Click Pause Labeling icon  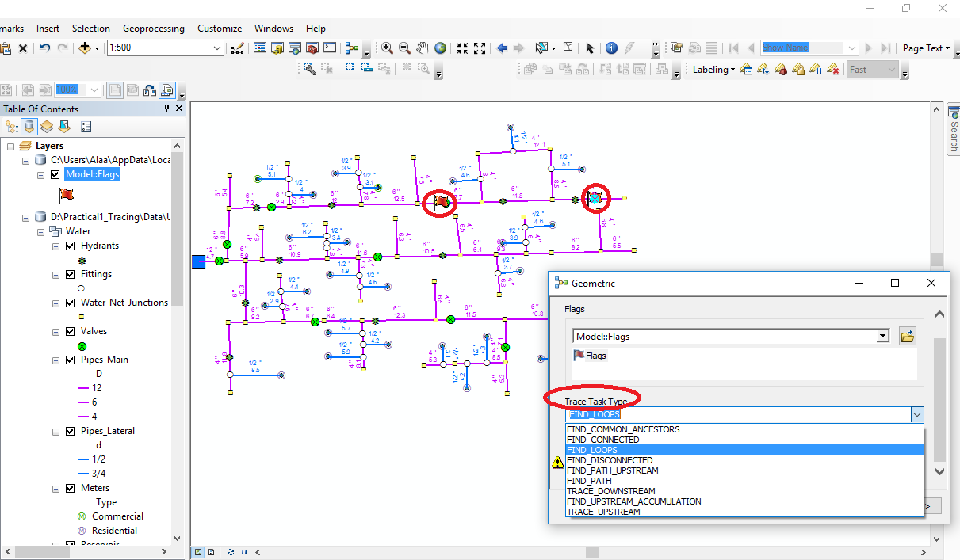816,70
